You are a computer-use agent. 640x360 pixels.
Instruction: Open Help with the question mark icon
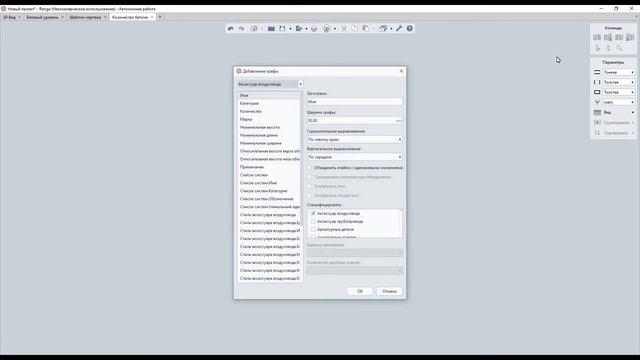click(x=409, y=29)
